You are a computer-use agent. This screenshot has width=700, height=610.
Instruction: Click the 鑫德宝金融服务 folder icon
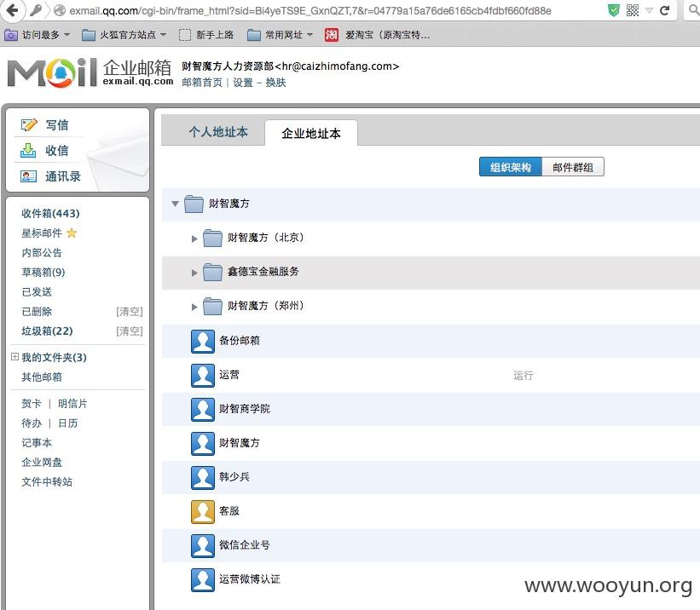click(x=212, y=272)
